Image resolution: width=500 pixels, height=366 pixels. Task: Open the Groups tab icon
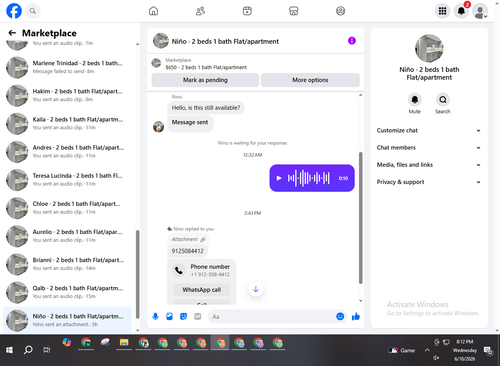pos(340,11)
